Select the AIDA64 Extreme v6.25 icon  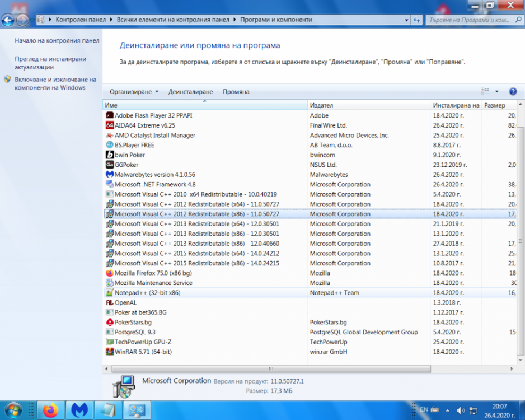(110, 125)
